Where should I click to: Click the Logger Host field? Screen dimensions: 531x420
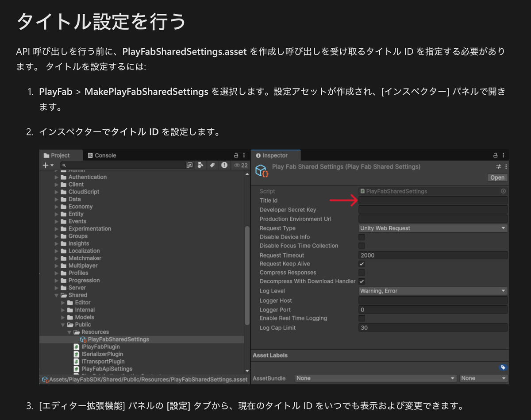pos(433,301)
